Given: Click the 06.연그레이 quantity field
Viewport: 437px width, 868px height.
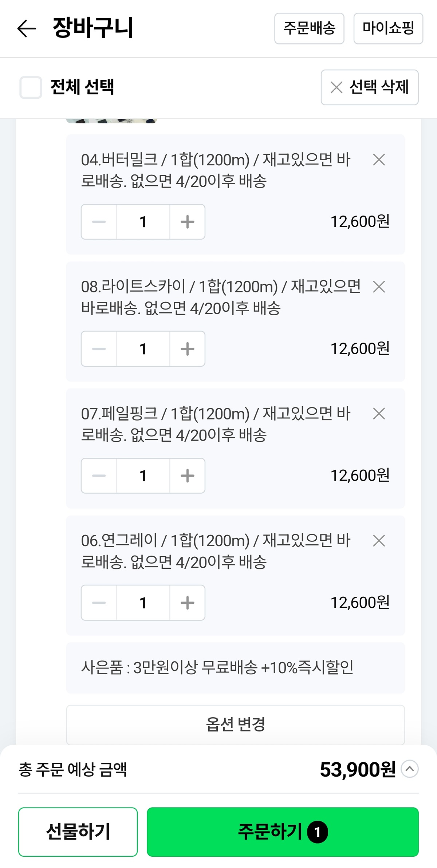Looking at the screenshot, I should [x=143, y=603].
